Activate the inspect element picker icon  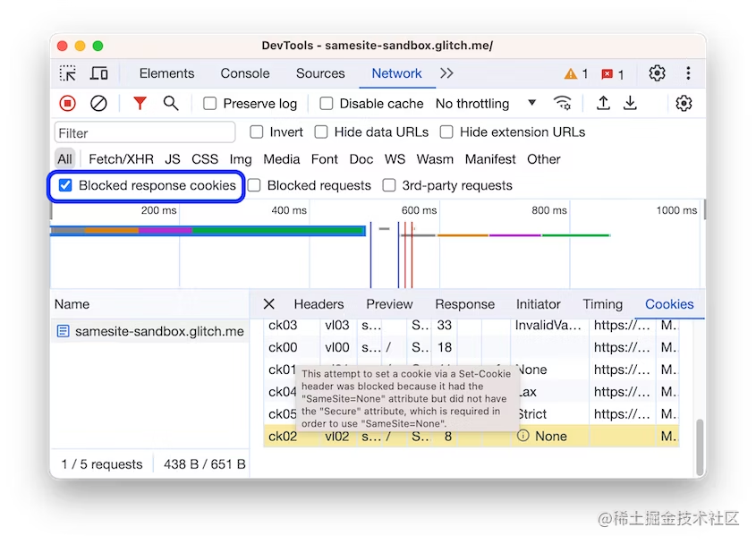(67, 73)
